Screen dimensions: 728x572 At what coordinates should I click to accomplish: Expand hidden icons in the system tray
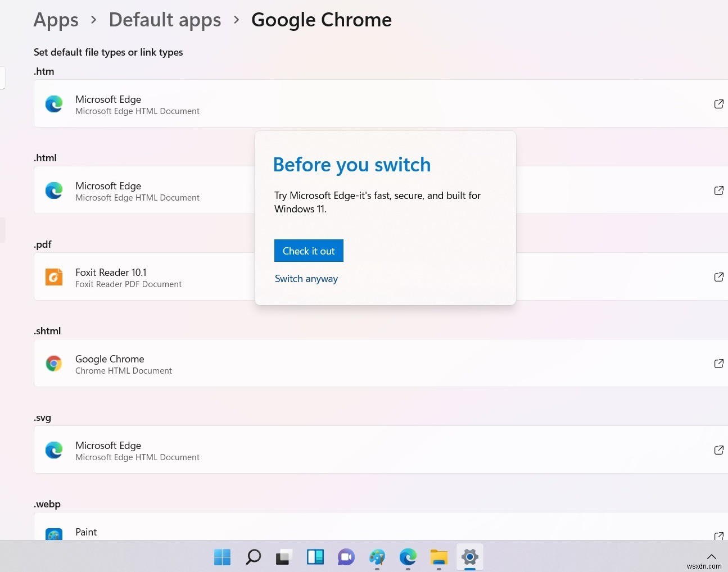pos(711,557)
